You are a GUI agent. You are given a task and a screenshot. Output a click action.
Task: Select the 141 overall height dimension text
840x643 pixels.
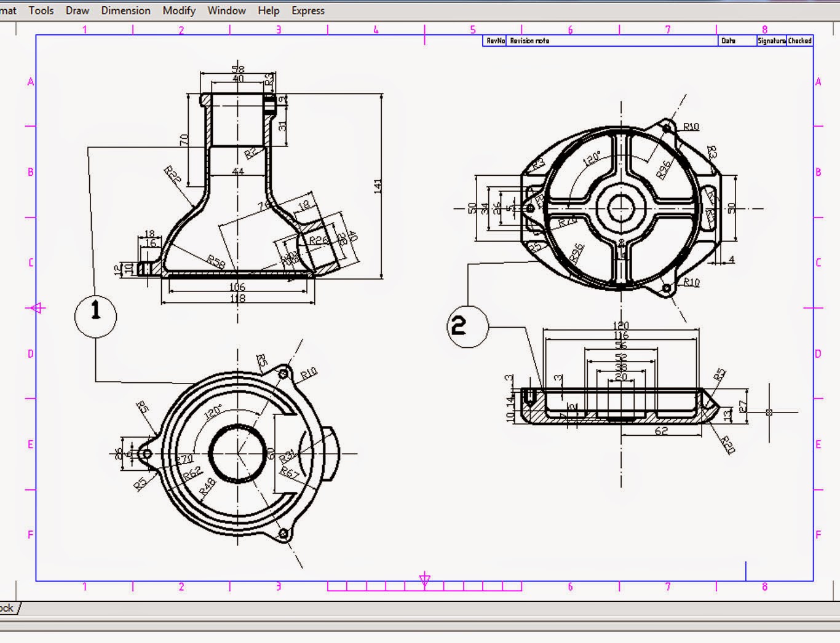(378, 186)
